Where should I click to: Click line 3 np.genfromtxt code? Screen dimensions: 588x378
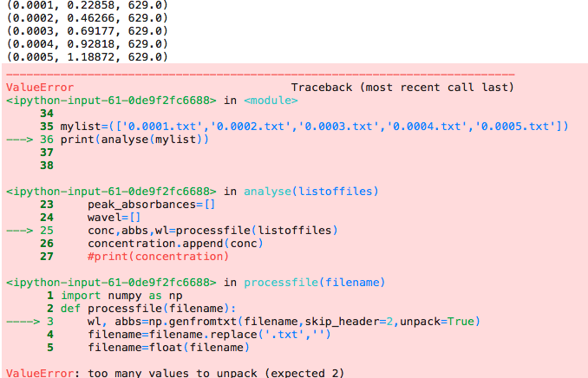[x=284, y=322]
